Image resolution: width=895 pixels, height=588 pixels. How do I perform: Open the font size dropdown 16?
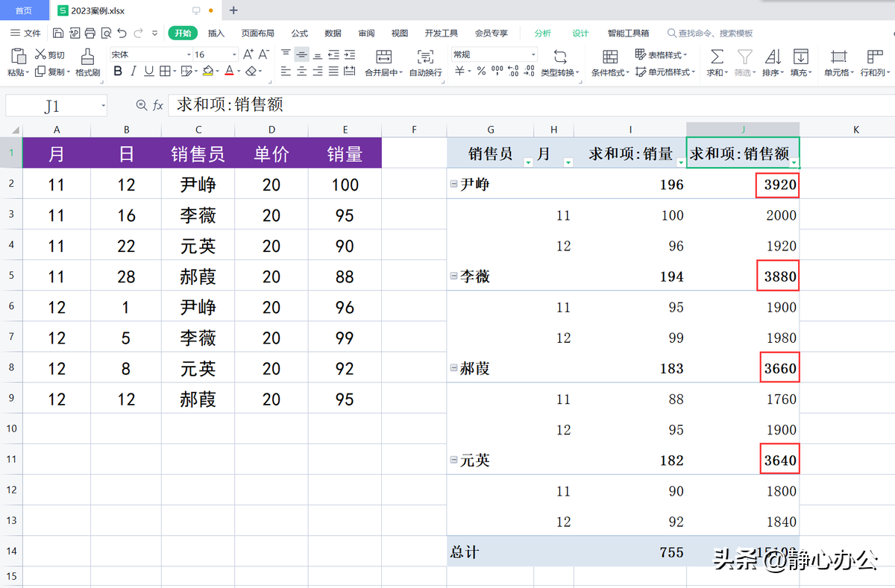234,54
